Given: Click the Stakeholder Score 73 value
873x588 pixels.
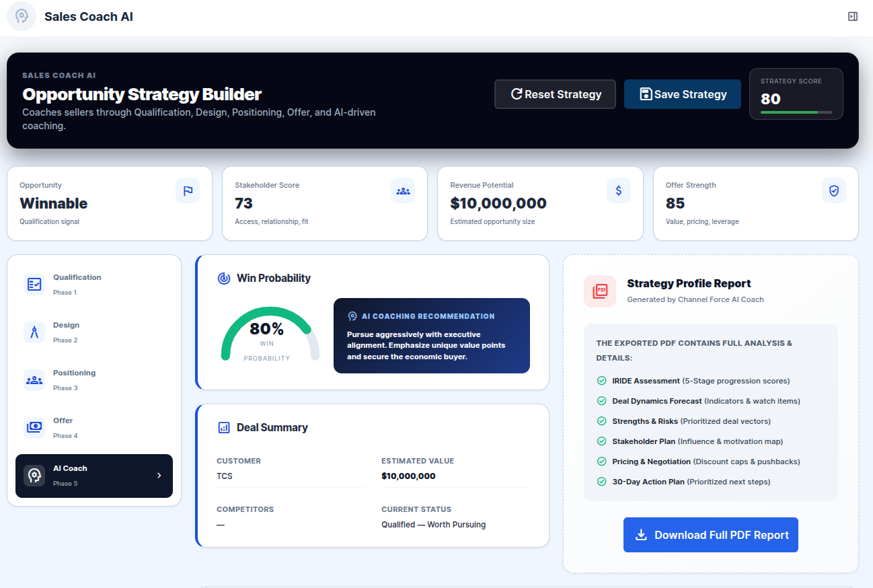Looking at the screenshot, I should [243, 203].
